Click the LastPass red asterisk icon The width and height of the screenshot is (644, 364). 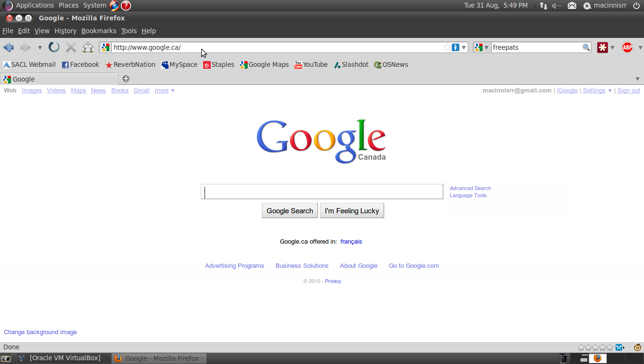(602, 47)
